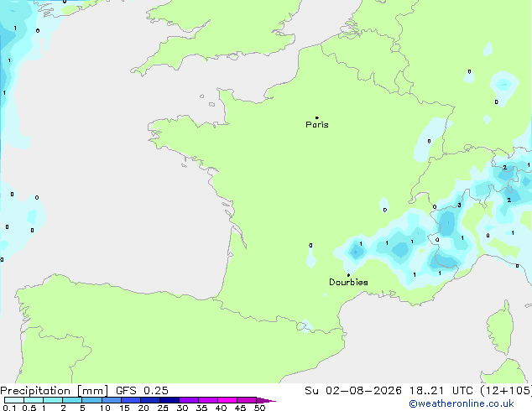Screen dimensions: 532x411
Task: Click the 'GFS 0.25' model label
Action: [x=142, y=391]
